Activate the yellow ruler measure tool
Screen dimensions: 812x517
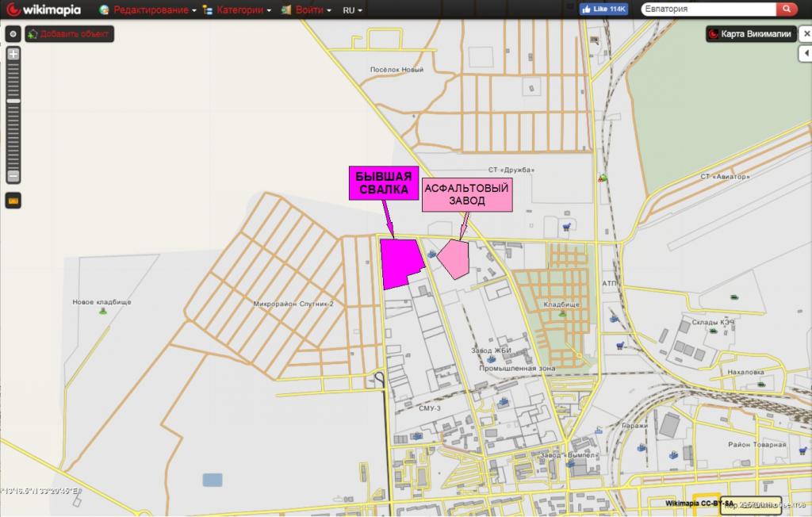pos(13,201)
